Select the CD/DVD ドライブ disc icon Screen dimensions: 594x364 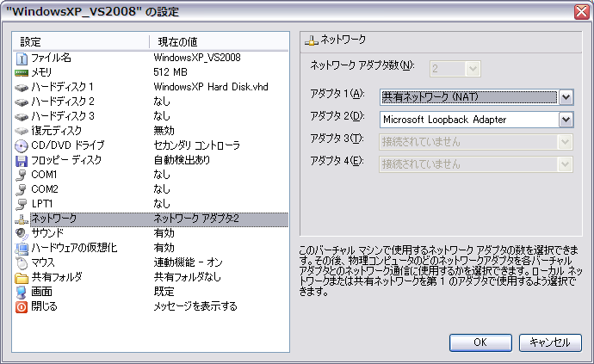[22, 145]
